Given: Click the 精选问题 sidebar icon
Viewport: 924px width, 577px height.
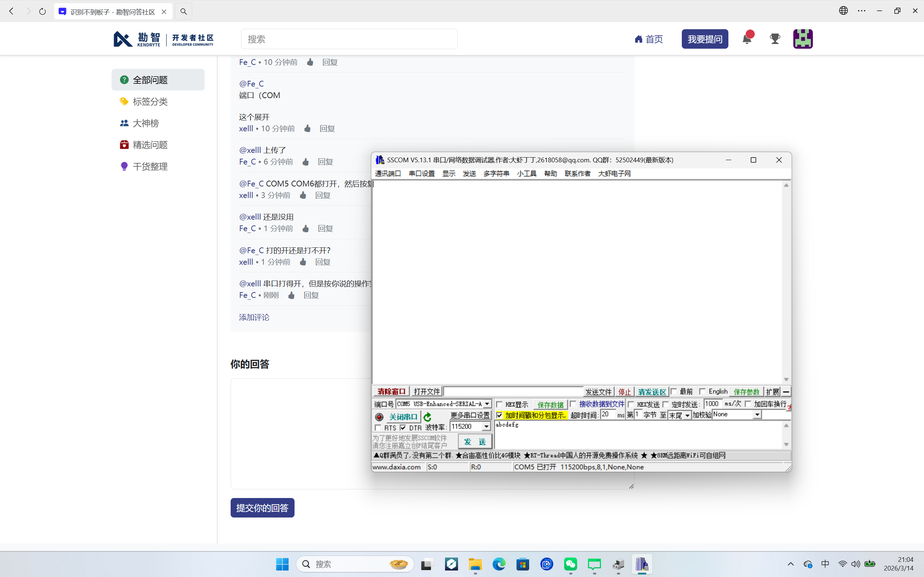Looking at the screenshot, I should (x=124, y=145).
